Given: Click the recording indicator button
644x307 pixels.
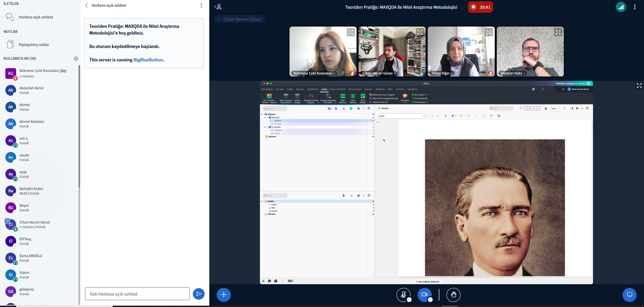Looking at the screenshot, I should click(480, 7).
